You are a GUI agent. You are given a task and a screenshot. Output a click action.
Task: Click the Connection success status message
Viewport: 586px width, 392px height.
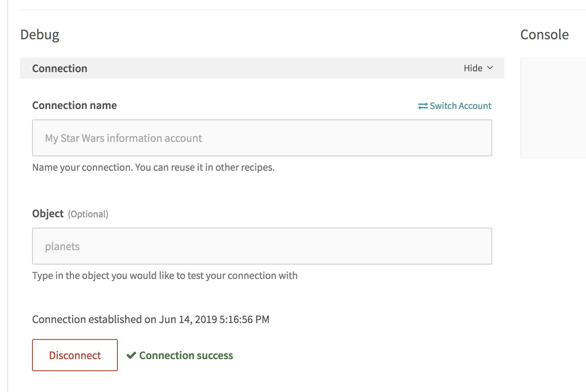point(186,356)
